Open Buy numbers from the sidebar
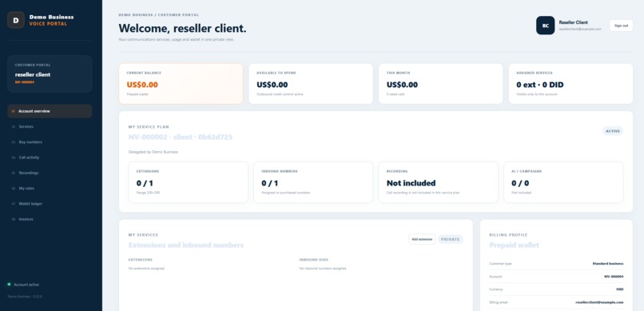Viewport: 644px width, 311px height. [50, 142]
